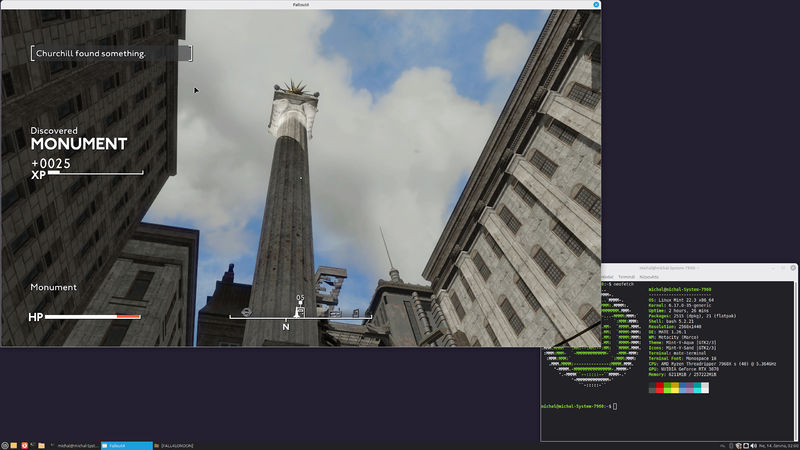Click the HP health bar
800x450 pixels.
[x=92, y=317]
